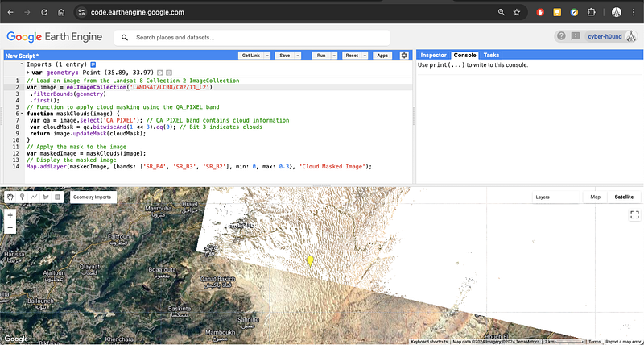Viewport: 644px width, 345px height.
Task: Click the locate geometry icon after Point
Action: (x=160, y=73)
